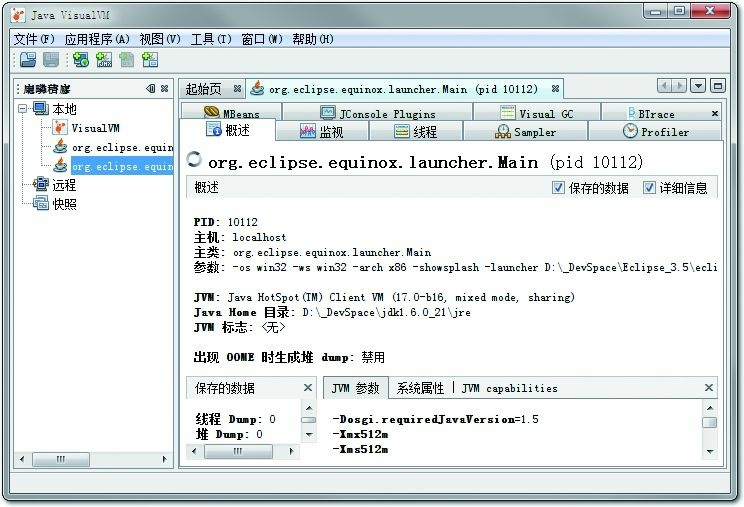Click the 远程 network icon

click(41, 184)
